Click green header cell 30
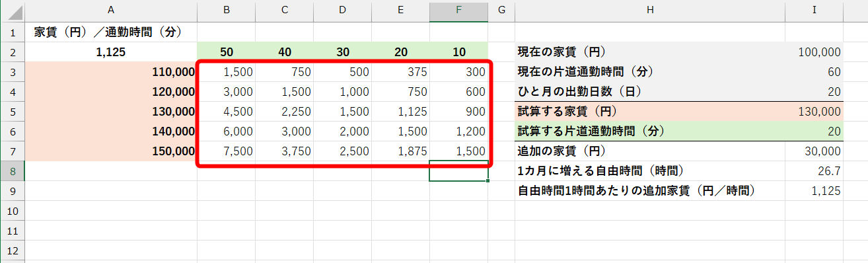Viewport: 868px width, 263px height. [342, 52]
